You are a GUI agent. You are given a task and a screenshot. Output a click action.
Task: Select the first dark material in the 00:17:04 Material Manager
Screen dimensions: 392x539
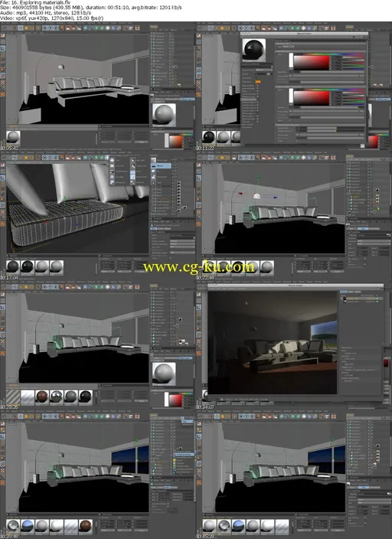point(13,267)
